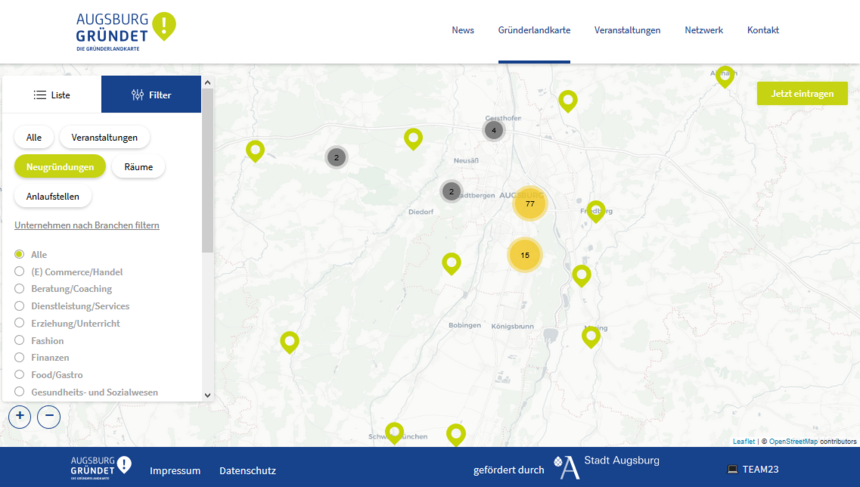Image resolution: width=860 pixels, height=487 pixels.
Task: Open the News menu item
Action: pyautogui.click(x=462, y=30)
